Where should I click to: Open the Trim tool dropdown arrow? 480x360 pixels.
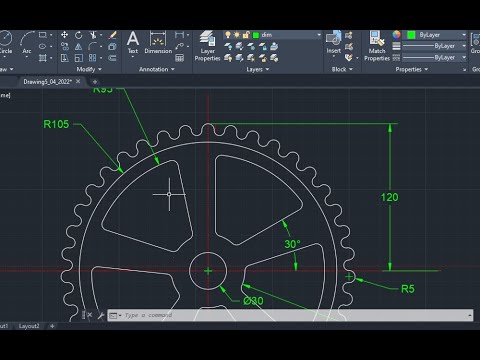tap(101, 35)
